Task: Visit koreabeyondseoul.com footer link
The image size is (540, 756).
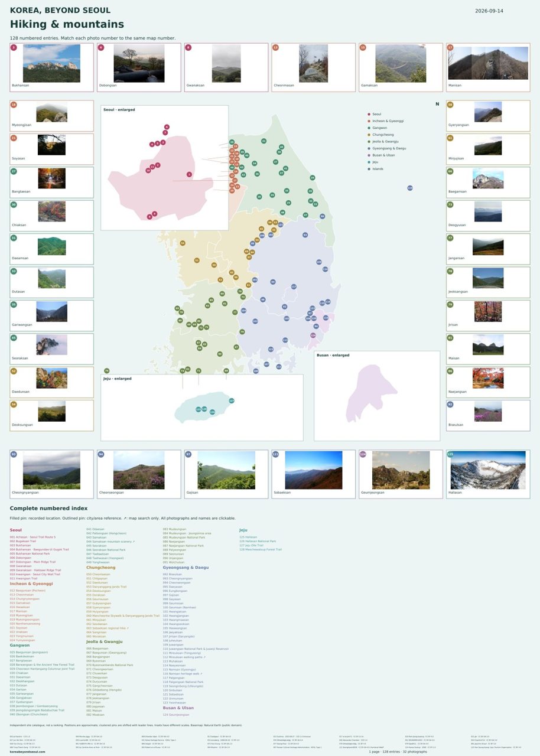Action: tap(27, 751)
